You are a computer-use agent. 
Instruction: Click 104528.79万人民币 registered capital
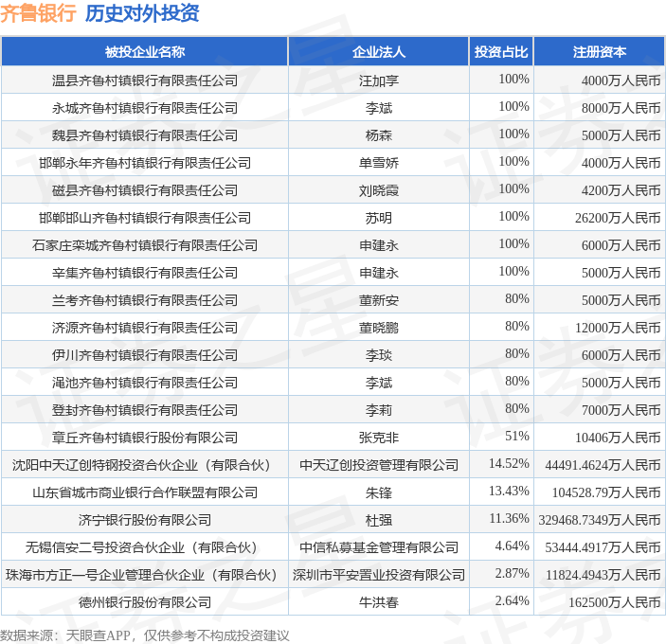point(606,492)
